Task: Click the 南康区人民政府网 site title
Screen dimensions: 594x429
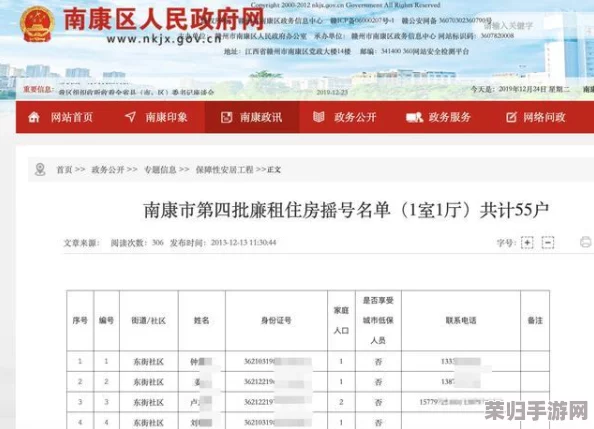Action: [164, 19]
